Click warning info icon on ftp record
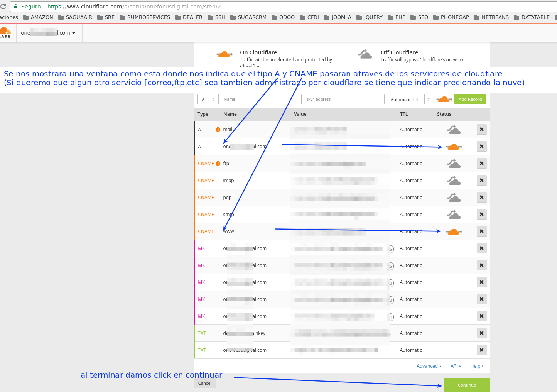Viewport: 557px width, 392px height. (218, 164)
